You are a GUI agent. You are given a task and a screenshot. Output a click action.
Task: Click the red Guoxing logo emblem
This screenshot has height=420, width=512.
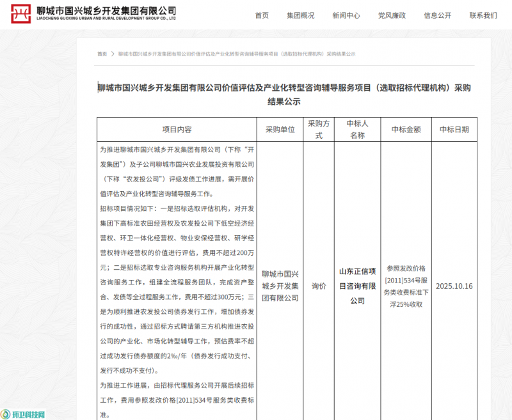pos(20,14)
